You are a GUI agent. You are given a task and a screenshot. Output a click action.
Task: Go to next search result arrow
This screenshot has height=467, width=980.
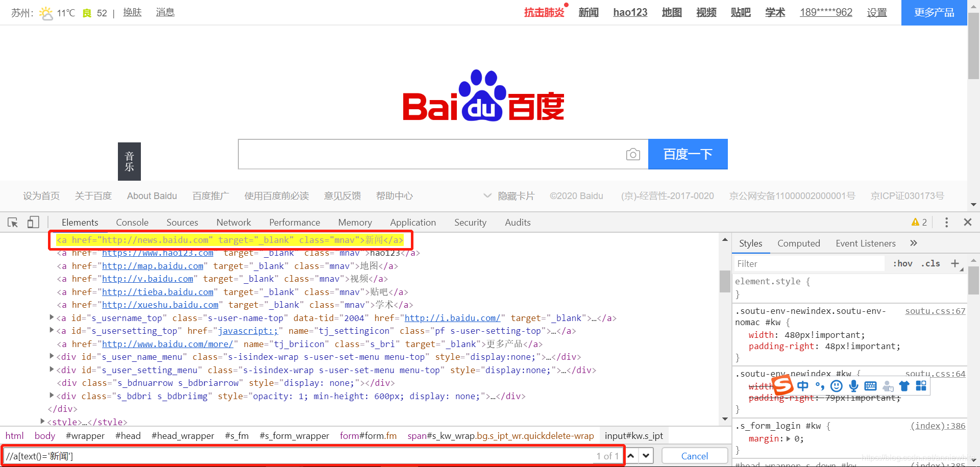pyautogui.click(x=646, y=456)
